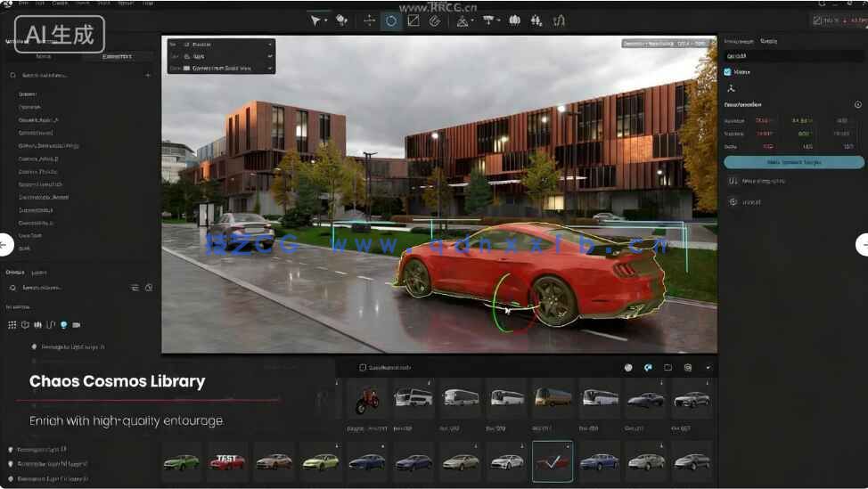Image resolution: width=868 pixels, height=489 pixels.
Task: Select the scale tool square icon
Action: point(414,20)
